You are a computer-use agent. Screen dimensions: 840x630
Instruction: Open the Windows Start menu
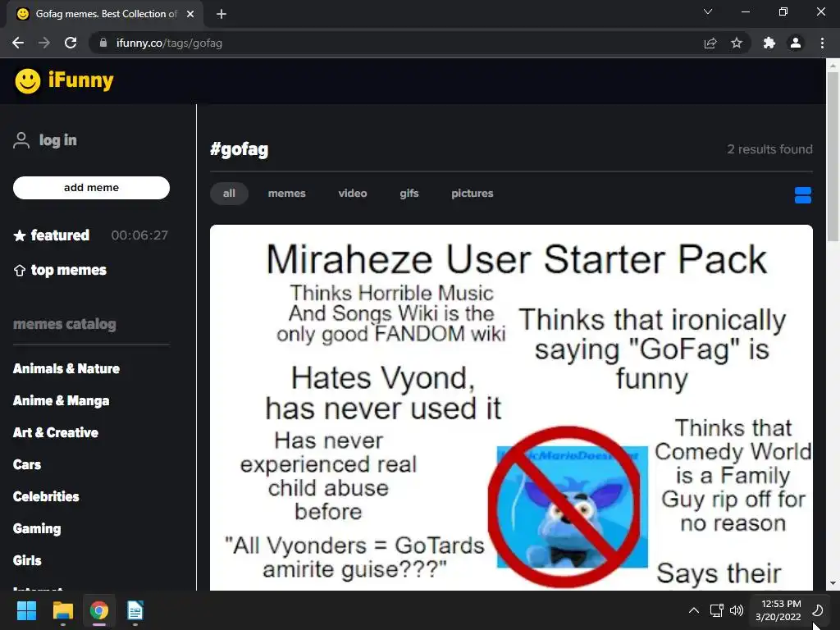[27, 610]
